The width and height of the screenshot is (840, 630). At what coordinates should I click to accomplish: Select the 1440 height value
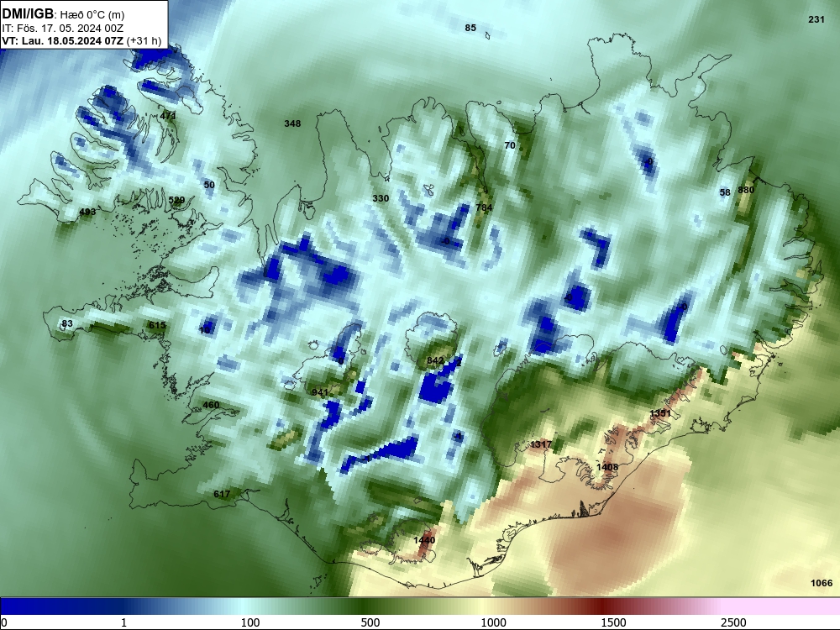point(424,540)
